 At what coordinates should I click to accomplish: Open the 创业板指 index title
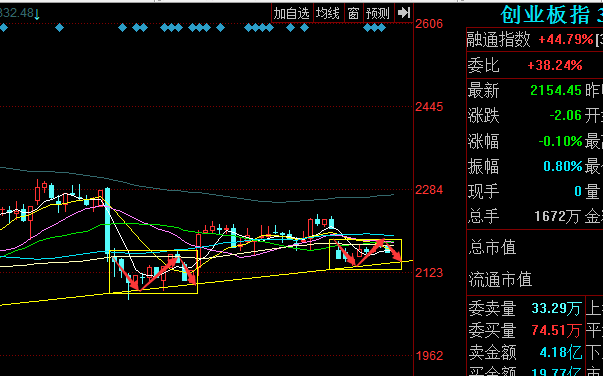(545, 15)
